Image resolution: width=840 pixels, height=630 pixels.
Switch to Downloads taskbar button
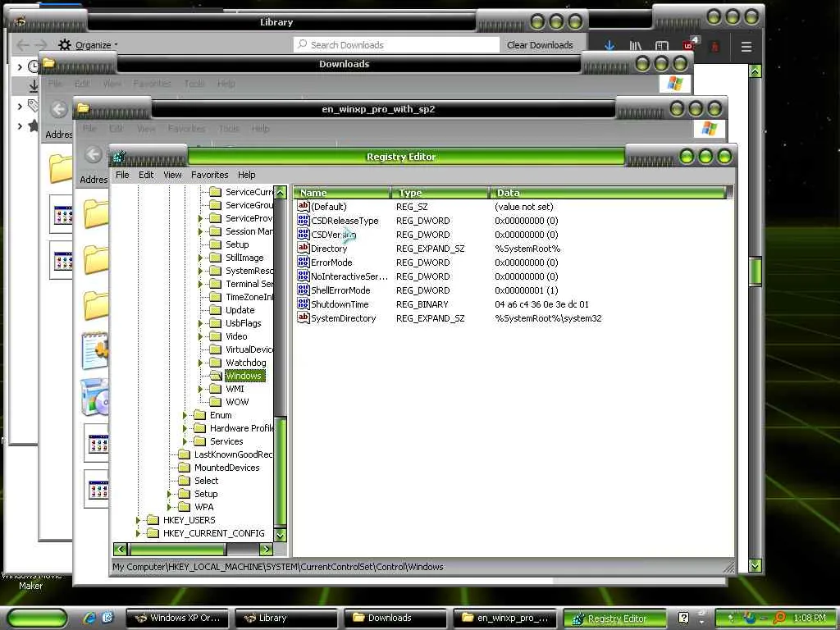coord(395,618)
